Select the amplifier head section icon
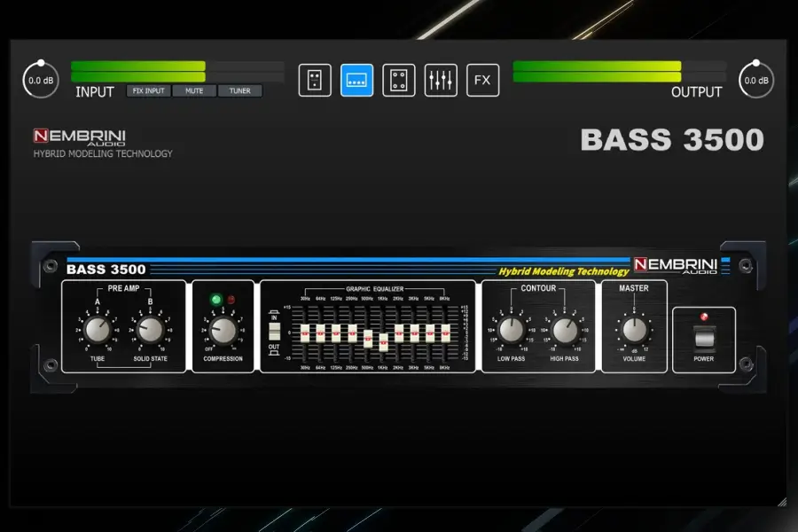This screenshot has height=532, width=798. (356, 80)
